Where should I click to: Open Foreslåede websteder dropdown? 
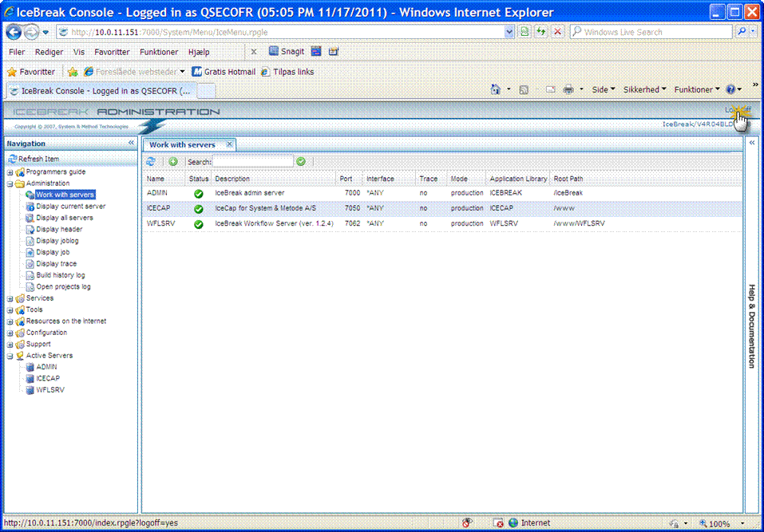(134, 72)
